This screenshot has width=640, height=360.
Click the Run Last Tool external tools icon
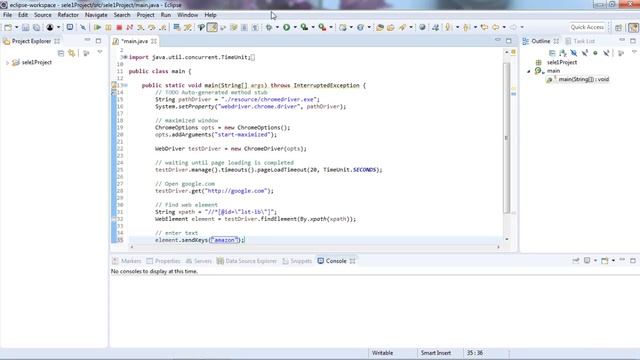[322, 27]
